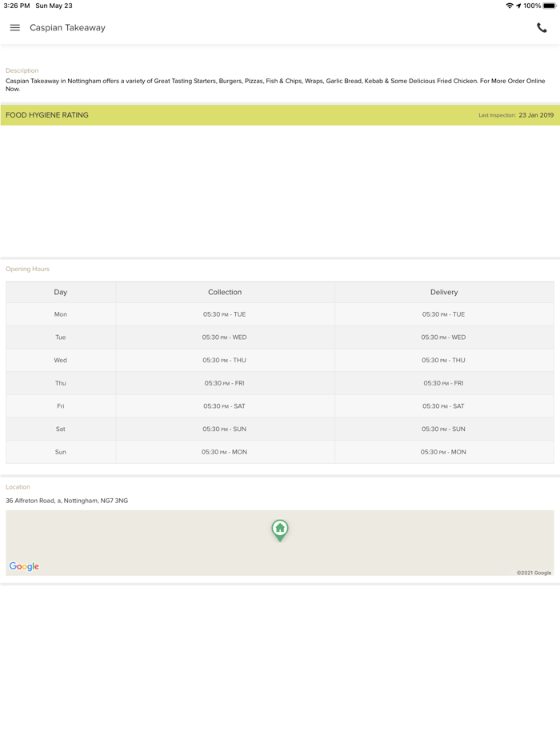Select the green home map pin
560x747 pixels.
point(280,530)
